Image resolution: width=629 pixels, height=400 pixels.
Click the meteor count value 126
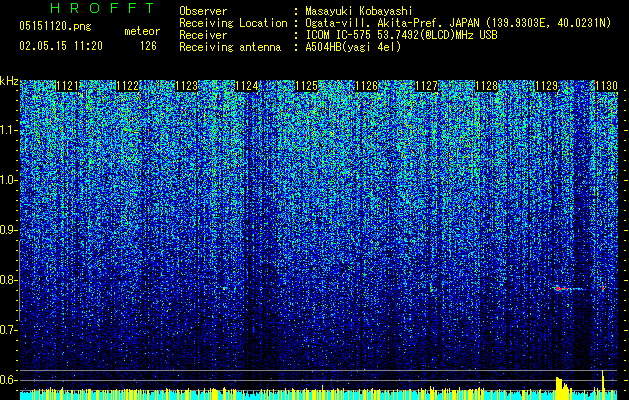pos(148,46)
